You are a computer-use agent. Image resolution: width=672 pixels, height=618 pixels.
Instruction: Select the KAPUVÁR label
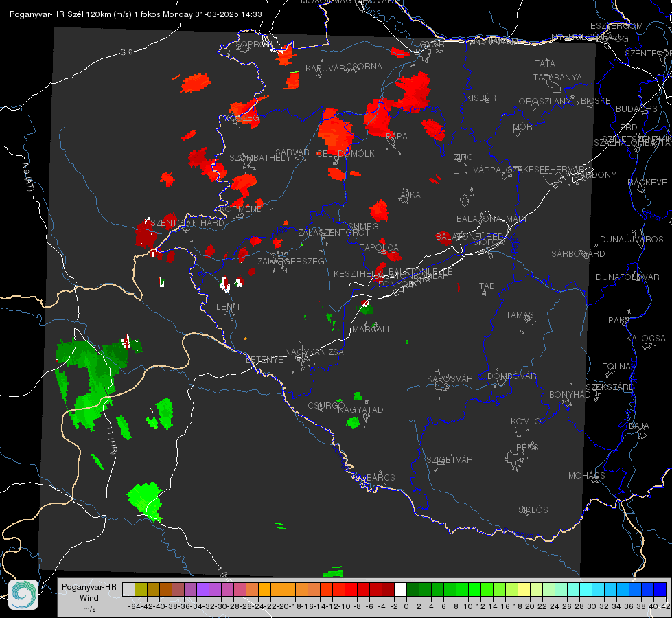click(326, 69)
